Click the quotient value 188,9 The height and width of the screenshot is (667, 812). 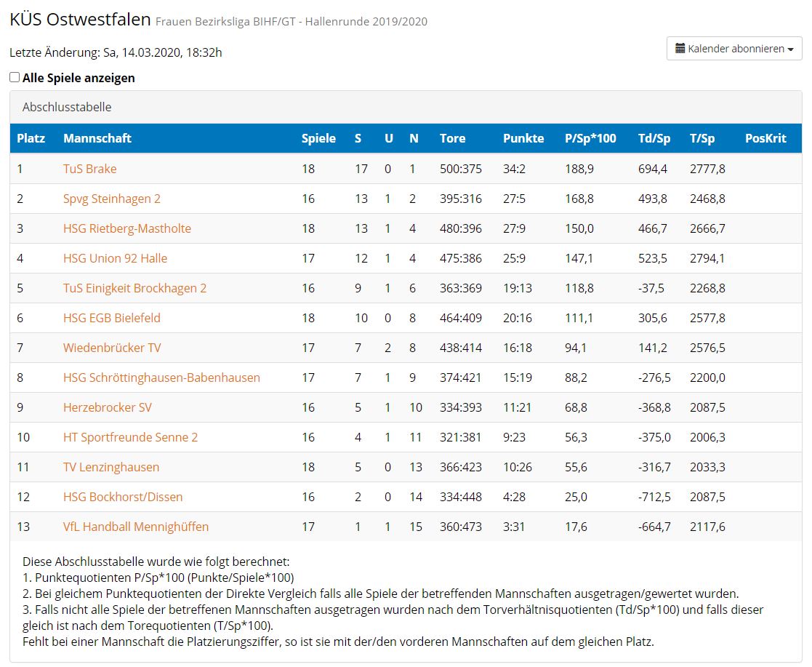(x=579, y=169)
